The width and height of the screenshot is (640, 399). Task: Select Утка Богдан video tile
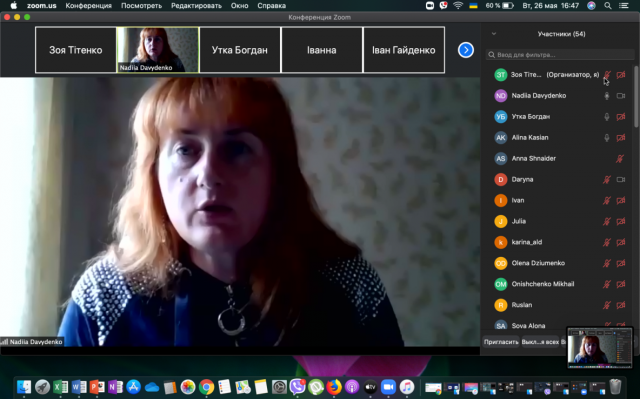coord(240,50)
